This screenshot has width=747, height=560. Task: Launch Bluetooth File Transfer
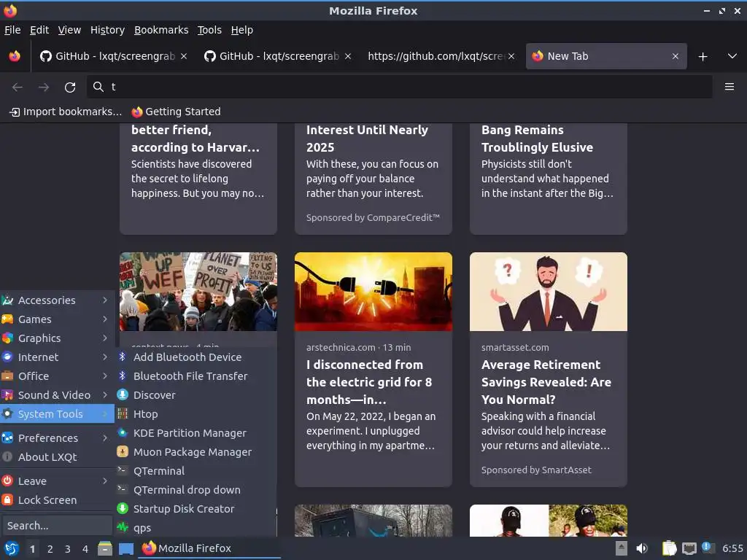tap(196, 376)
